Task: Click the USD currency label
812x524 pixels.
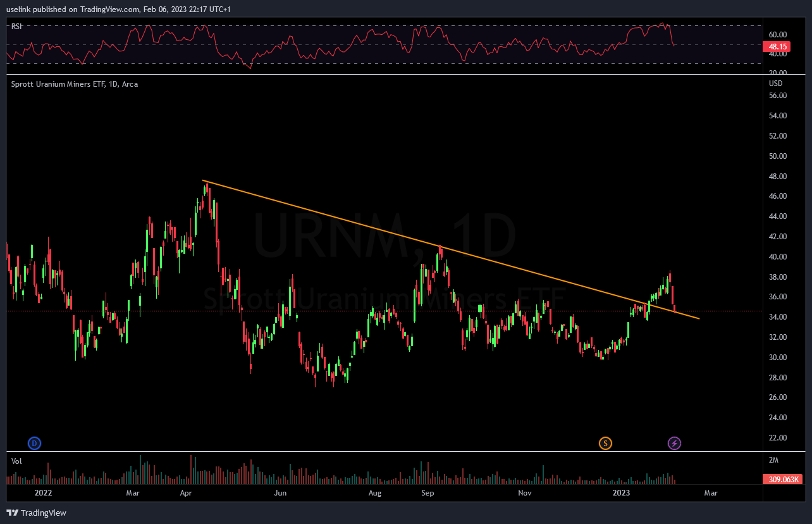Action: coord(775,84)
